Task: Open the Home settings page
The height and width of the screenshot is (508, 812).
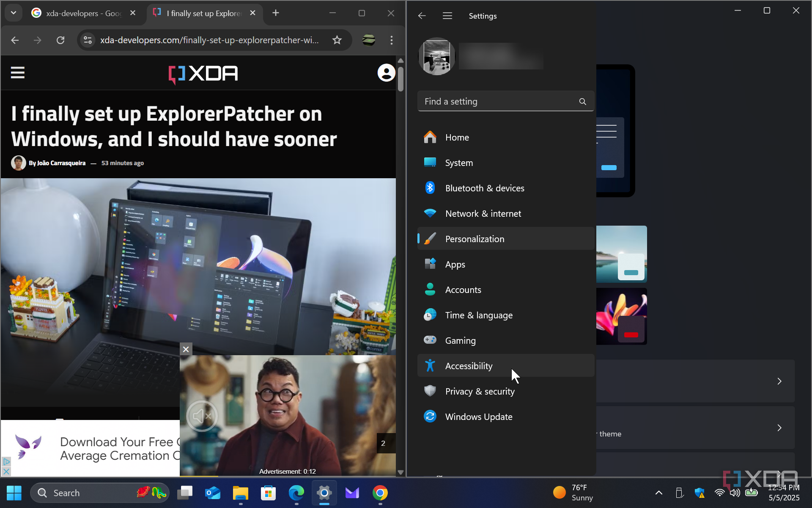Action: tap(506, 138)
